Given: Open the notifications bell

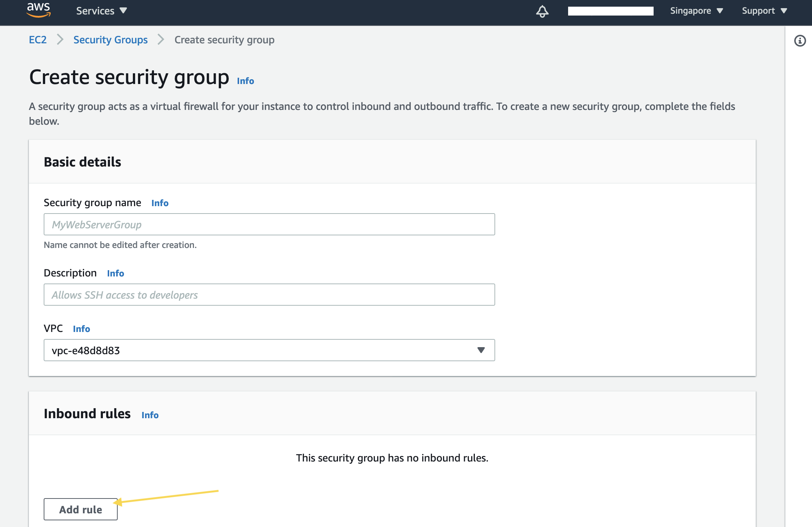Looking at the screenshot, I should tap(542, 11).
